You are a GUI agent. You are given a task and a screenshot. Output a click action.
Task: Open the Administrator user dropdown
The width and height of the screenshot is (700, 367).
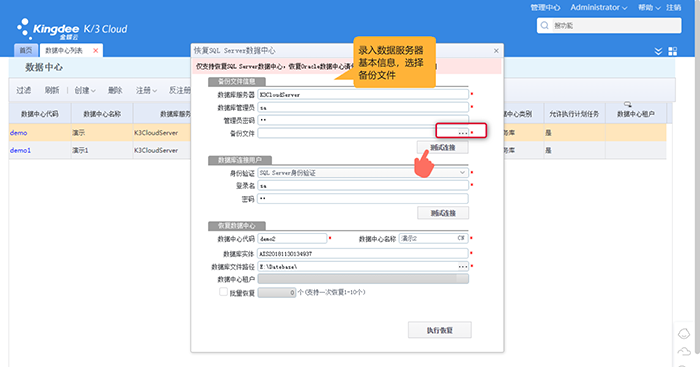coord(599,8)
